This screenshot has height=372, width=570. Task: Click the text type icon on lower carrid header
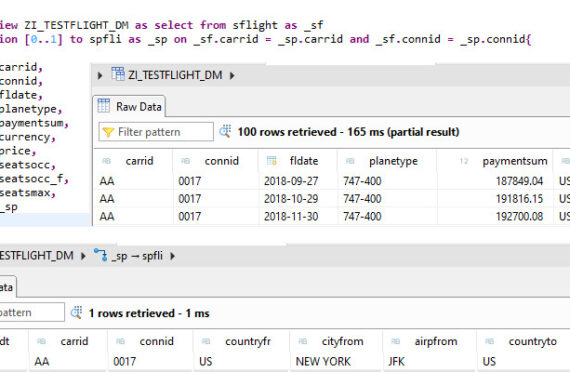coord(41,341)
